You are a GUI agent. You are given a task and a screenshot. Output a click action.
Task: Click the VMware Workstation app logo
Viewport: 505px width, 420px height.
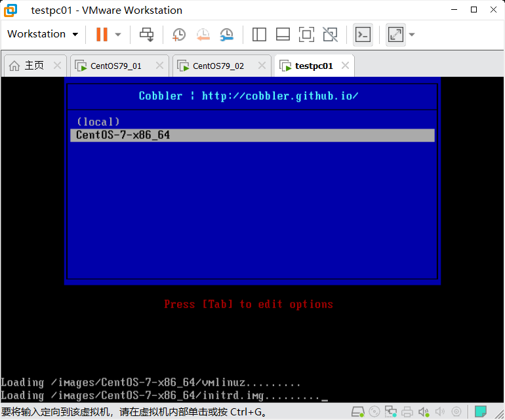tap(10, 10)
